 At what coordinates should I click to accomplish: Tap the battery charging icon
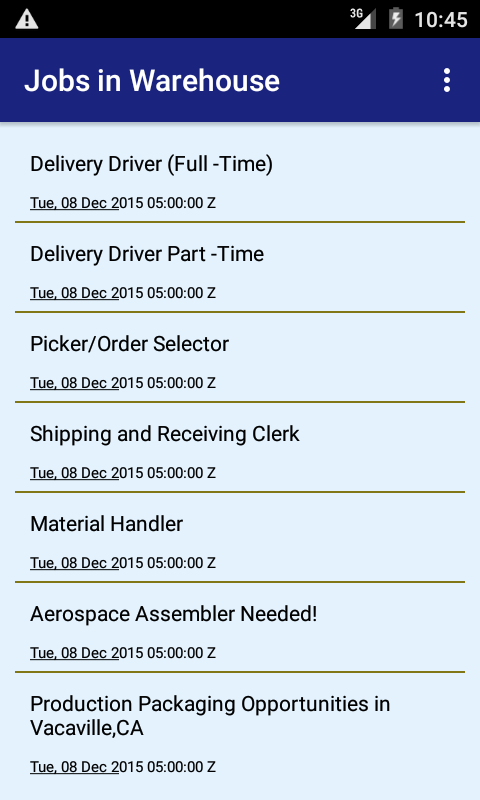click(396, 19)
